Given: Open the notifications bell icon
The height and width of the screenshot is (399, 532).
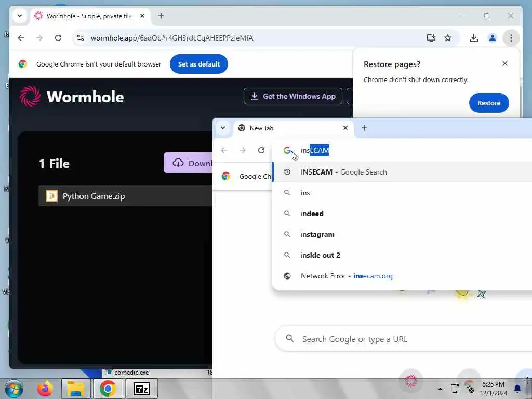Looking at the screenshot, I should (x=517, y=389).
